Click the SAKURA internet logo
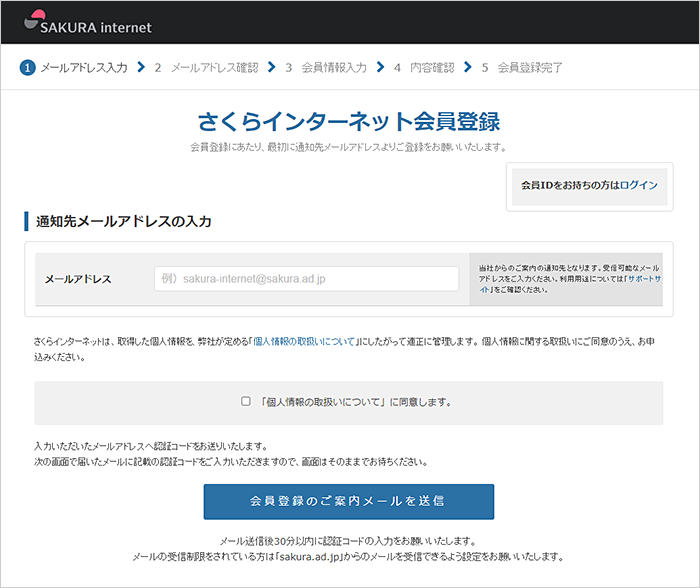This screenshot has height=588, width=700. click(88, 22)
